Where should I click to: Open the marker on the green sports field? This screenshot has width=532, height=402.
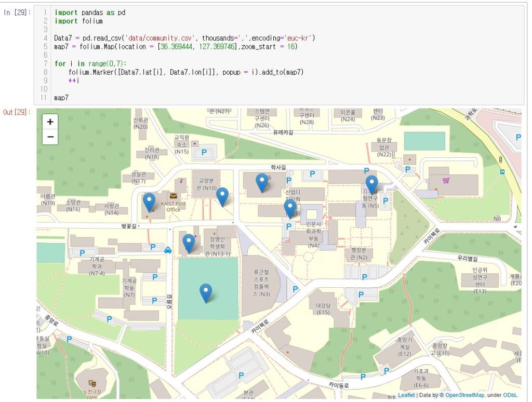[206, 292]
